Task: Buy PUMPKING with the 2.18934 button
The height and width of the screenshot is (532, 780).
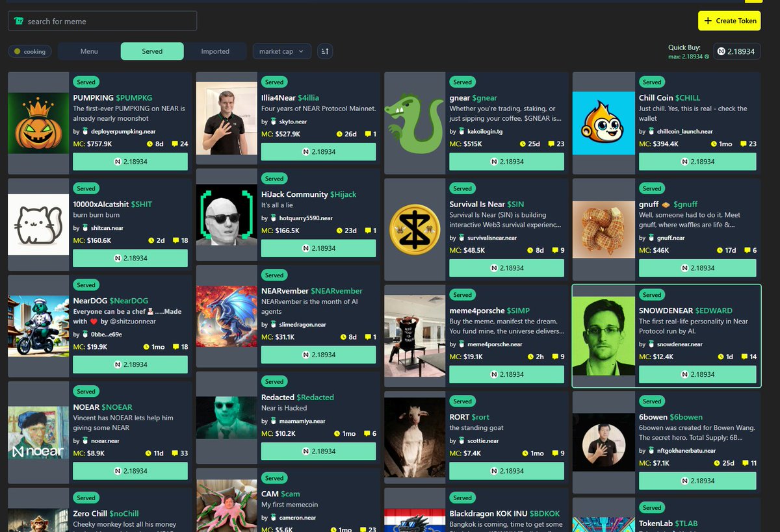Action: click(130, 162)
